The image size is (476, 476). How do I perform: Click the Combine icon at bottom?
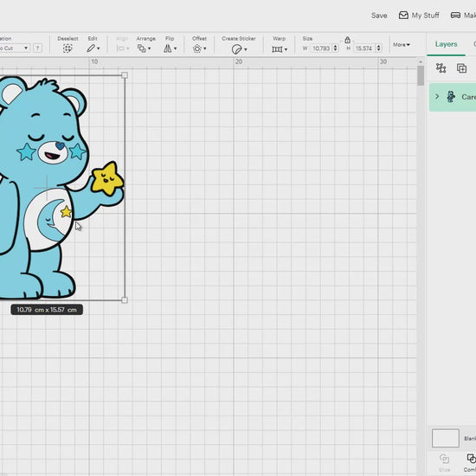tap(471, 459)
